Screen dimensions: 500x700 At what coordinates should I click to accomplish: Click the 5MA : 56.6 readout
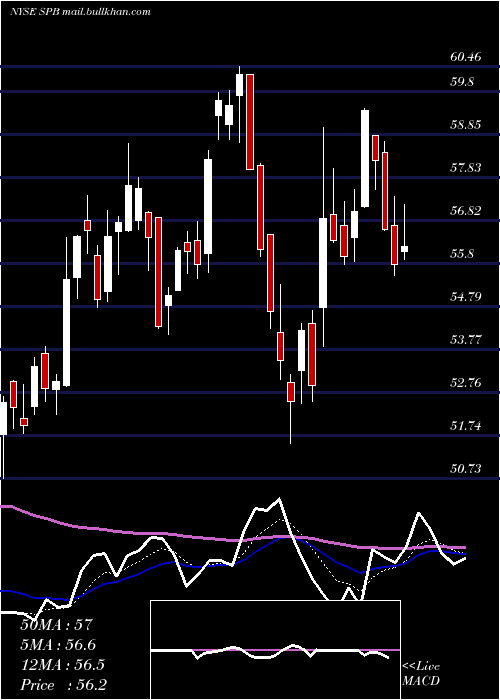pos(58,645)
